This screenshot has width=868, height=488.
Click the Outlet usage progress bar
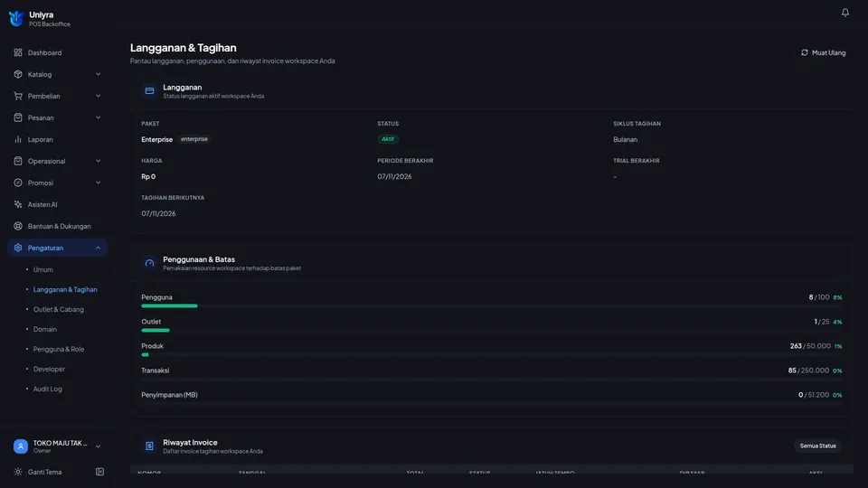492,331
